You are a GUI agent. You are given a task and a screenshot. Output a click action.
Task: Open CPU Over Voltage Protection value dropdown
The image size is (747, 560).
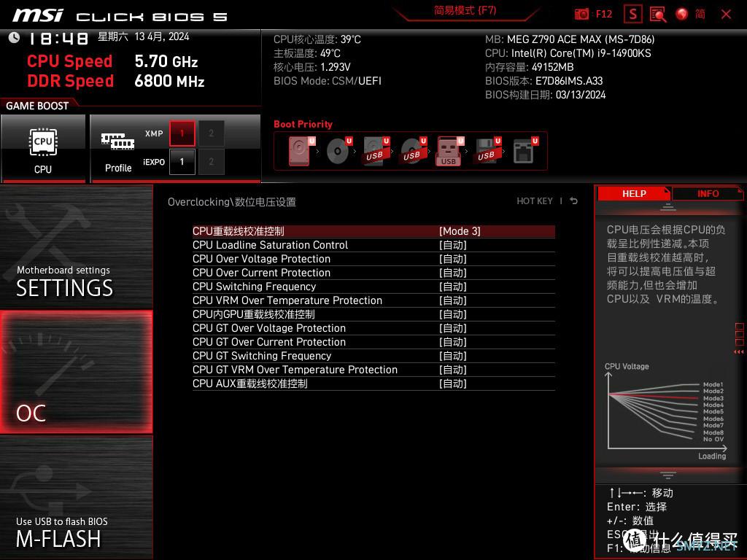(453, 259)
